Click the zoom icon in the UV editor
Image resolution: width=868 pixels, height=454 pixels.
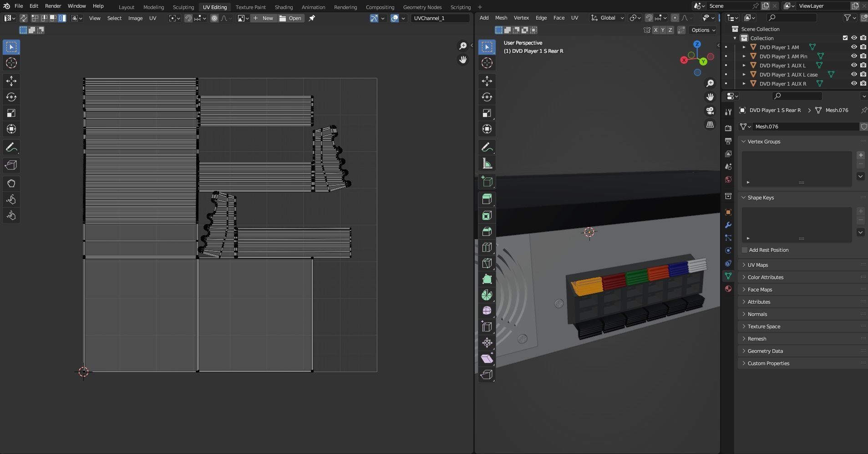point(463,46)
